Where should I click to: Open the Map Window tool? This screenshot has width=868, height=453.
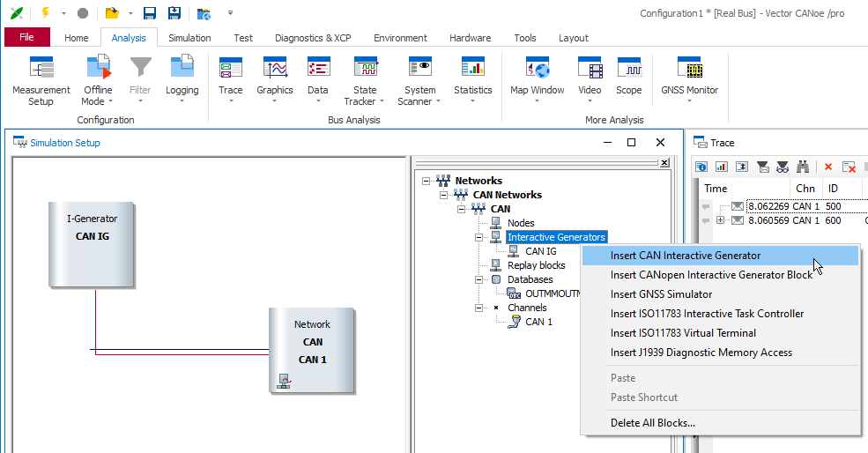click(537, 70)
